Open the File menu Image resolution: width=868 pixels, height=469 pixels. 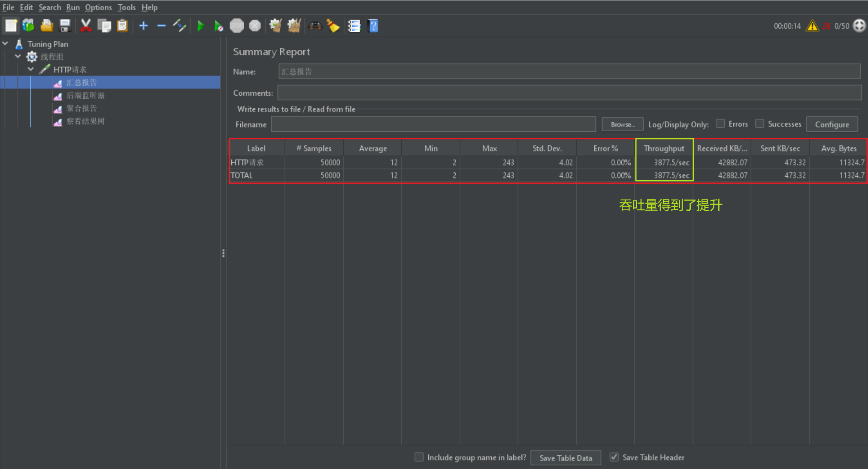pos(8,7)
